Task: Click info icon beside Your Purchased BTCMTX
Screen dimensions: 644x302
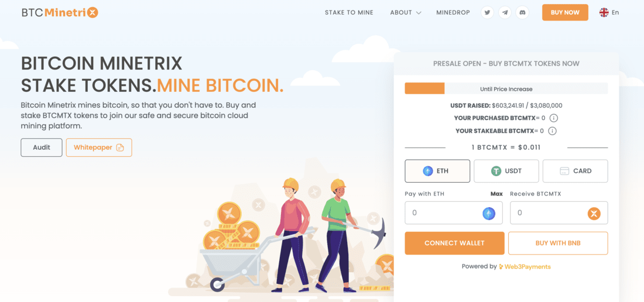Action: (x=553, y=118)
